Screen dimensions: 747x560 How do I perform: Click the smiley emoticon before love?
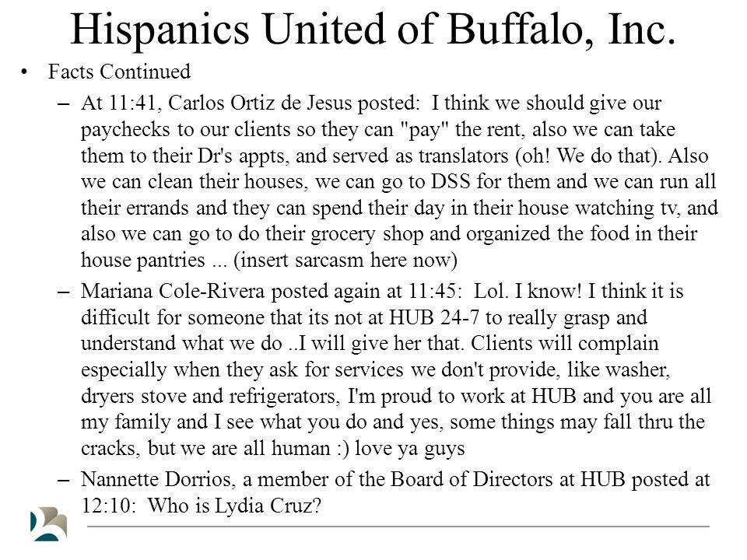click(343, 450)
